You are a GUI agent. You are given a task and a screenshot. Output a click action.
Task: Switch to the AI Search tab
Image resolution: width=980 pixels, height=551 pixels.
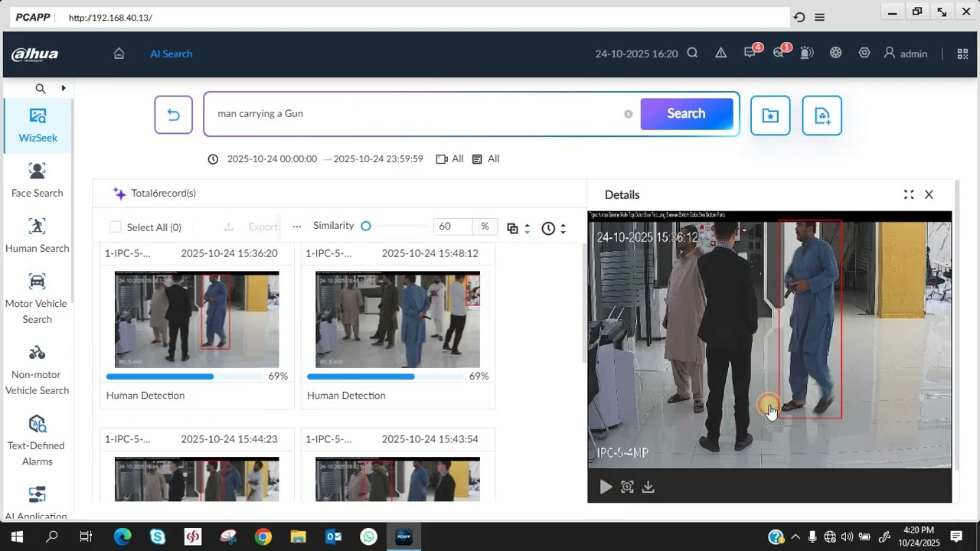click(x=171, y=54)
